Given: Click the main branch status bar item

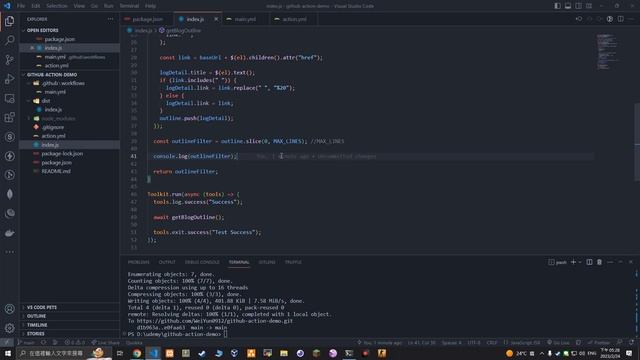Looking at the screenshot, I should [26, 342].
